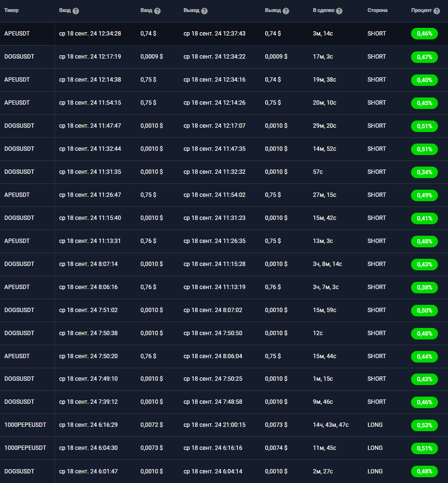Click the 0,45% profit badge
448x483 pixels.
click(x=424, y=103)
